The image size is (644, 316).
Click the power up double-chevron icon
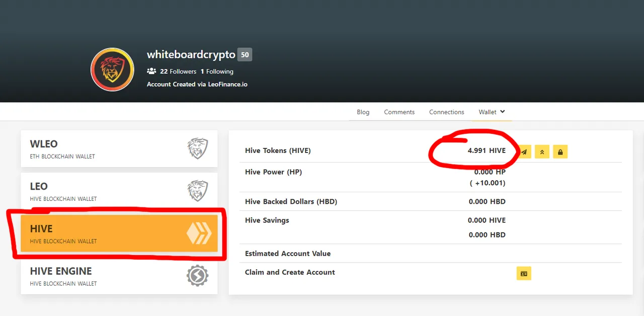[x=542, y=151]
